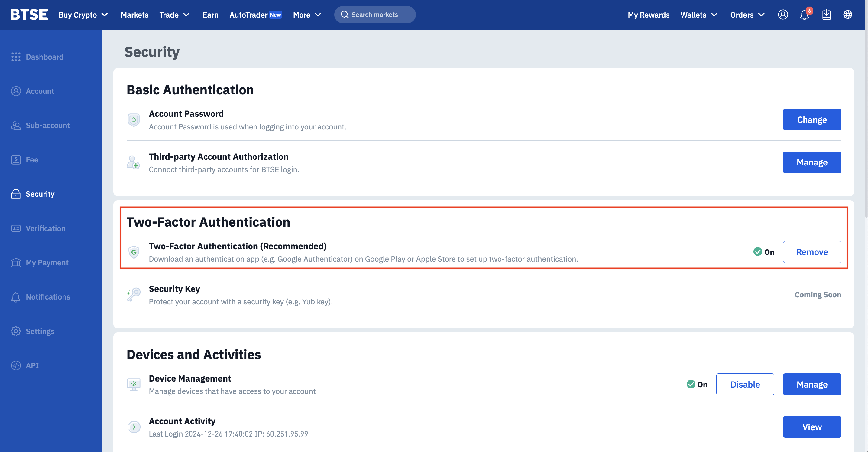Click the Two-Factor Authentication shield icon
Viewport: 868px width, 452px height.
(134, 252)
